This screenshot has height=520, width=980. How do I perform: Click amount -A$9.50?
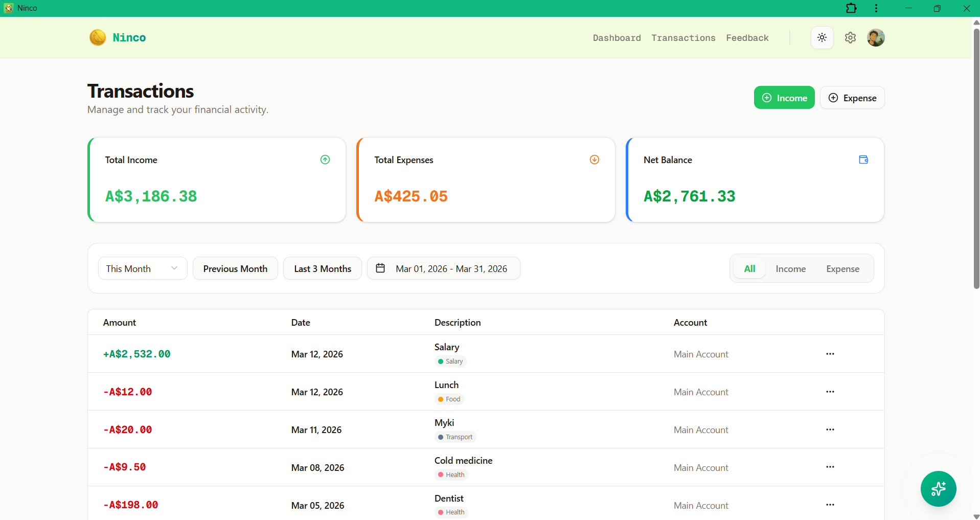point(125,467)
